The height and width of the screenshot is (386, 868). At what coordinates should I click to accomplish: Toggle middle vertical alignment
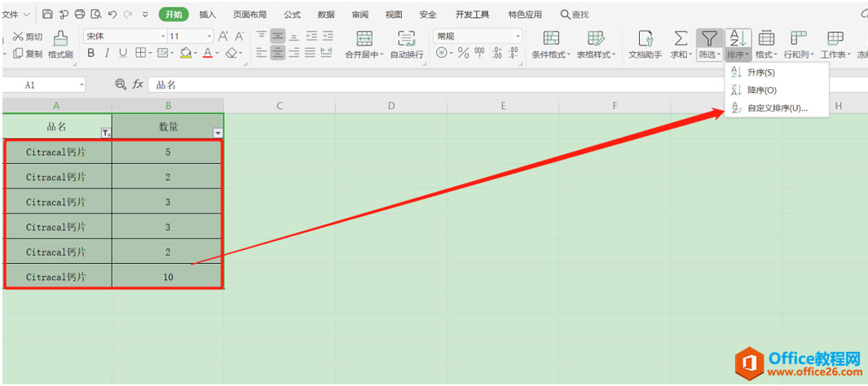click(278, 37)
